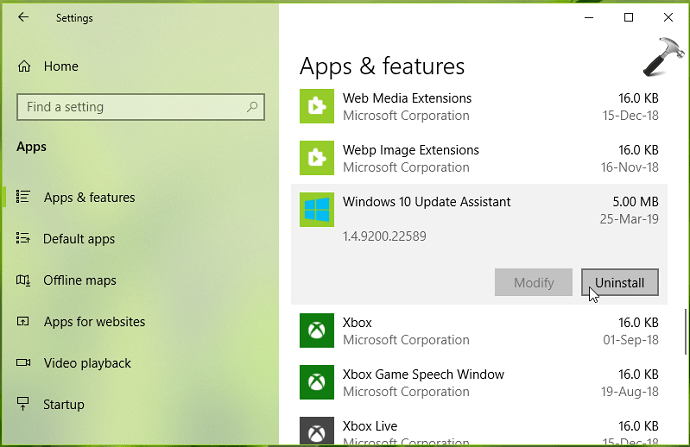The width and height of the screenshot is (690, 447).
Task: Click the Default apps icon
Action: point(23,238)
